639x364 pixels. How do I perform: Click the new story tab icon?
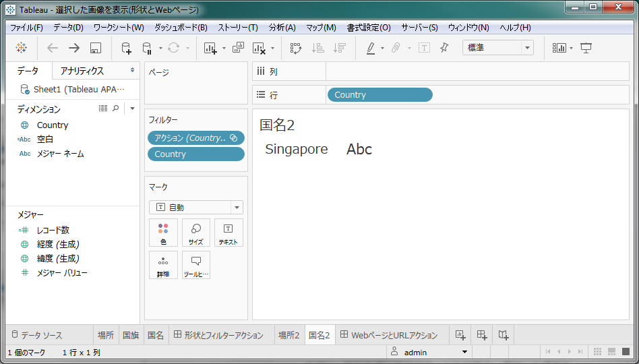504,335
